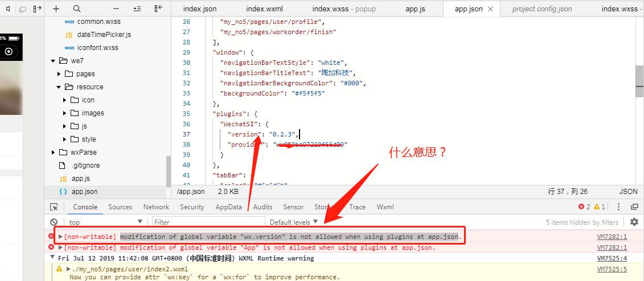
Task: Click the 5 items hidden by filters text
Action: click(582, 222)
